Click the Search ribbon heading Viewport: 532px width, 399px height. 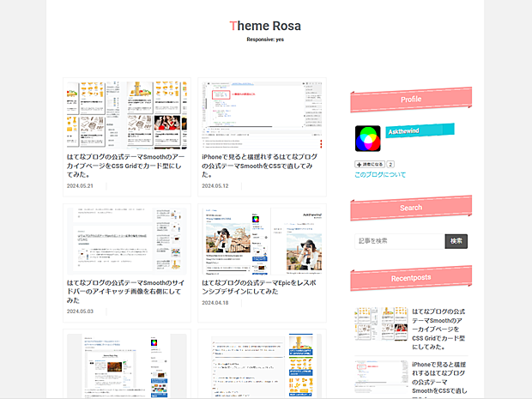(411, 208)
